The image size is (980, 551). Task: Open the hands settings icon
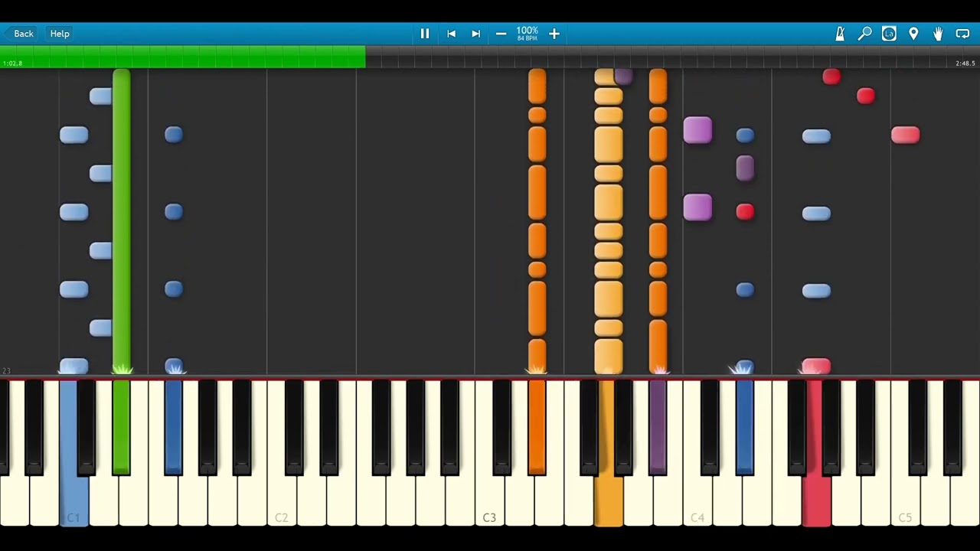point(938,34)
